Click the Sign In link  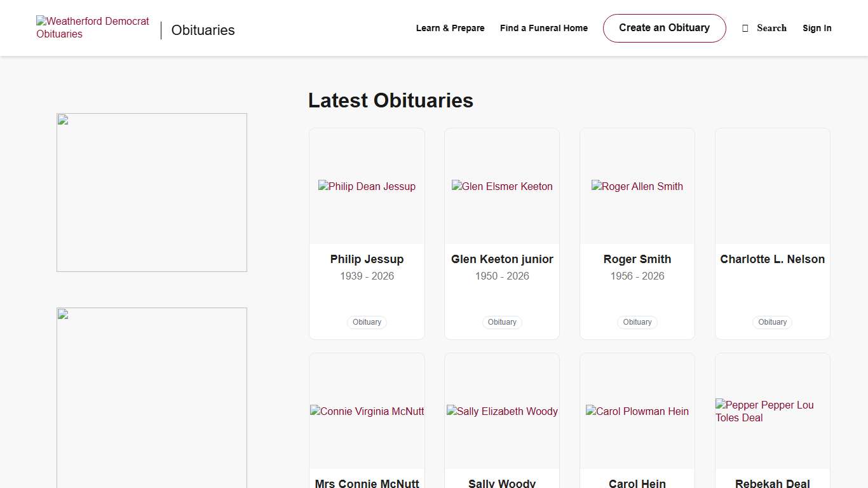(x=817, y=28)
